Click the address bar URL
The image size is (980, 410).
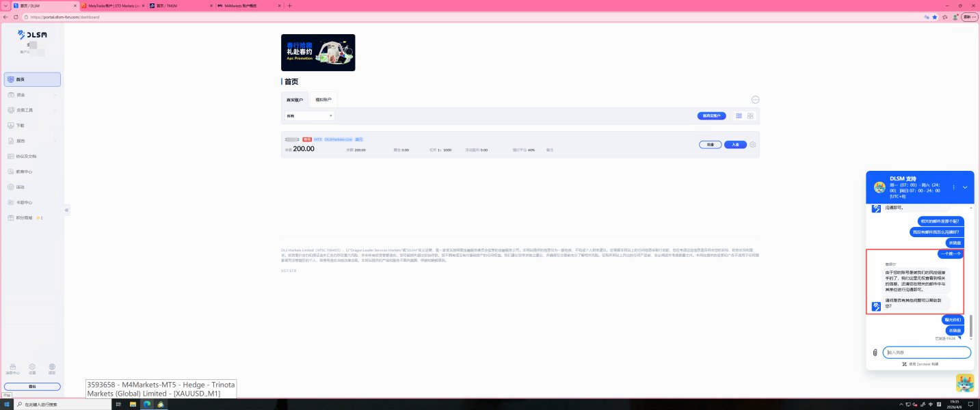[x=65, y=17]
